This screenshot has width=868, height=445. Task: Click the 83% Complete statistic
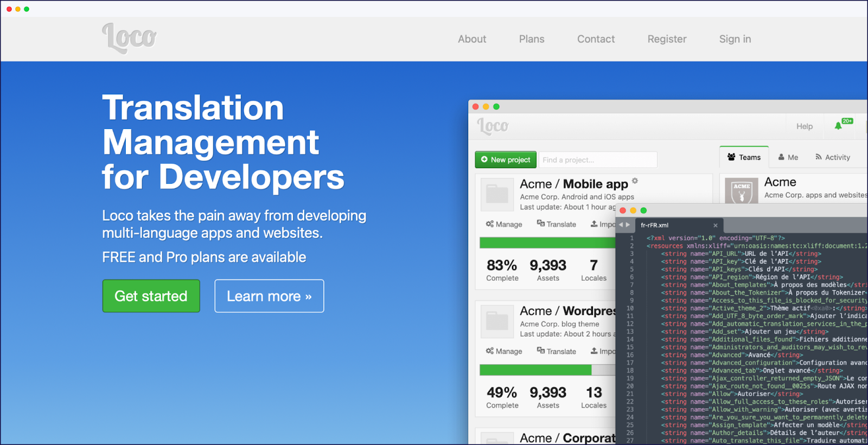[502, 269]
